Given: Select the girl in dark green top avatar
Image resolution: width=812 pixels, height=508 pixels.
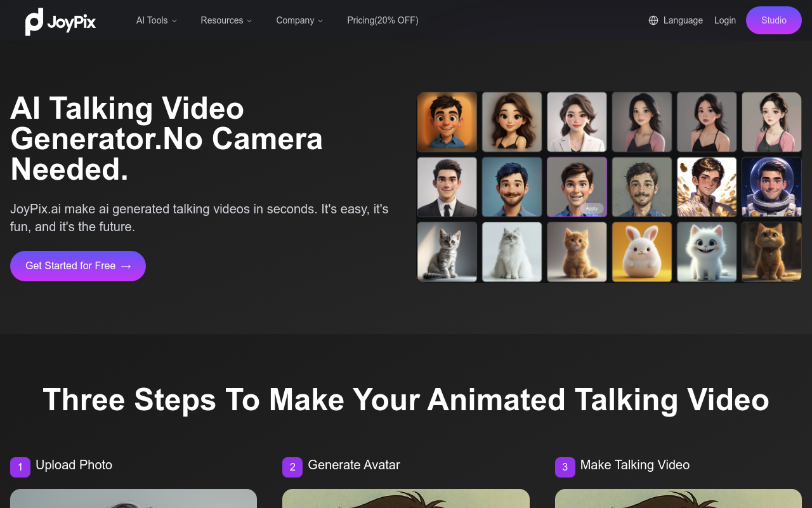Looking at the screenshot, I should 771,123.
